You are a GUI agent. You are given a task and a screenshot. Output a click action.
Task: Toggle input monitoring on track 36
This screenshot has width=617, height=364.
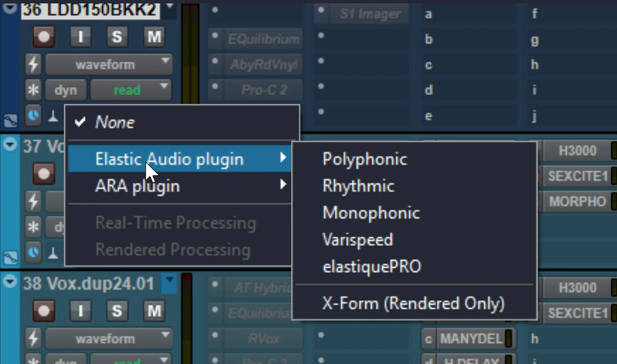coord(81,37)
